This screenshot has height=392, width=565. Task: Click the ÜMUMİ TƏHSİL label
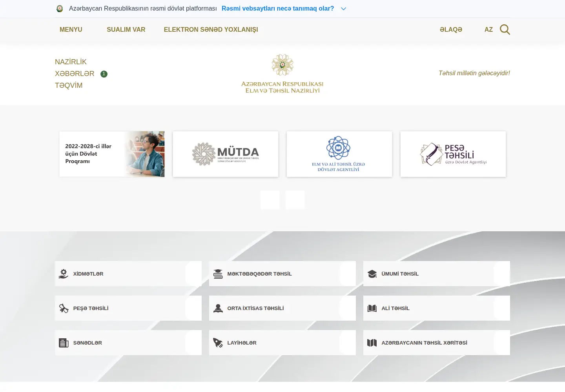coord(400,274)
